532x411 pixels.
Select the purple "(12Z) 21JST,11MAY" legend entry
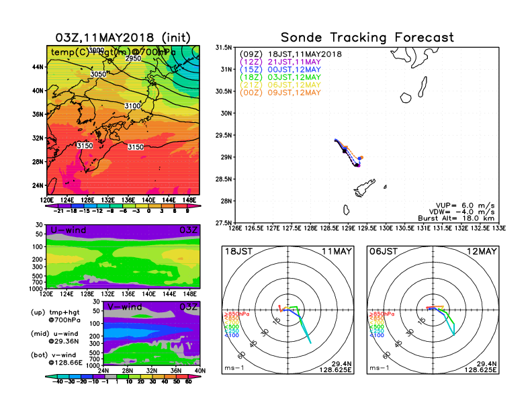pyautogui.click(x=280, y=62)
